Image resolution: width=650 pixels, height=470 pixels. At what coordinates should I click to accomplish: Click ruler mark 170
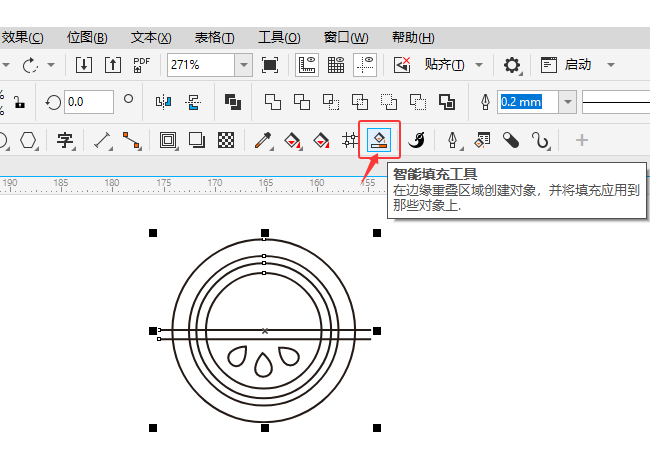215,183
